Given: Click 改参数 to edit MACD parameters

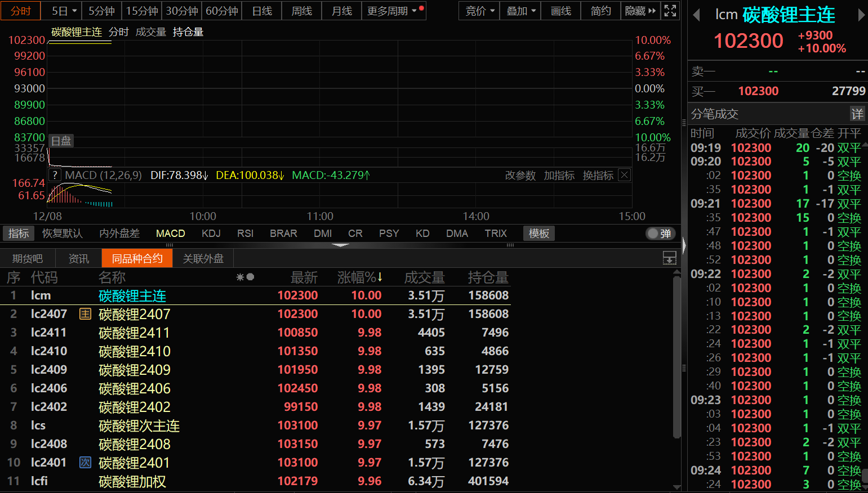Looking at the screenshot, I should [x=520, y=175].
